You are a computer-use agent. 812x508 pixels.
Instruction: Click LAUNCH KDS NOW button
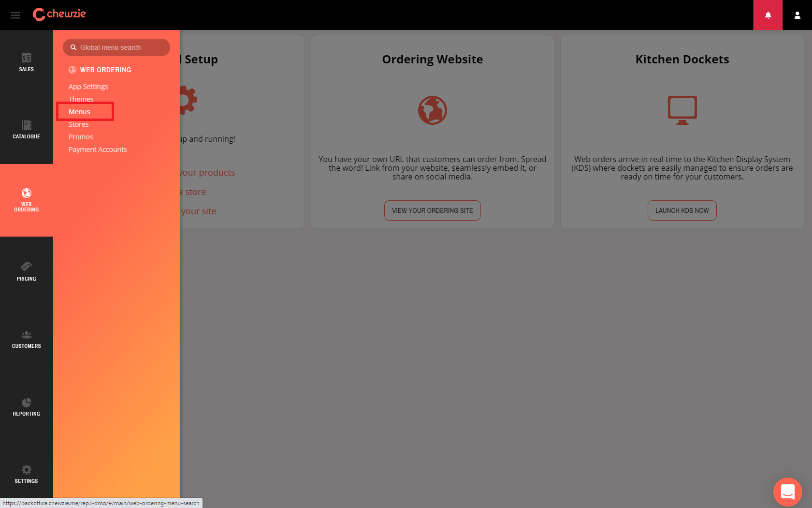pos(682,210)
